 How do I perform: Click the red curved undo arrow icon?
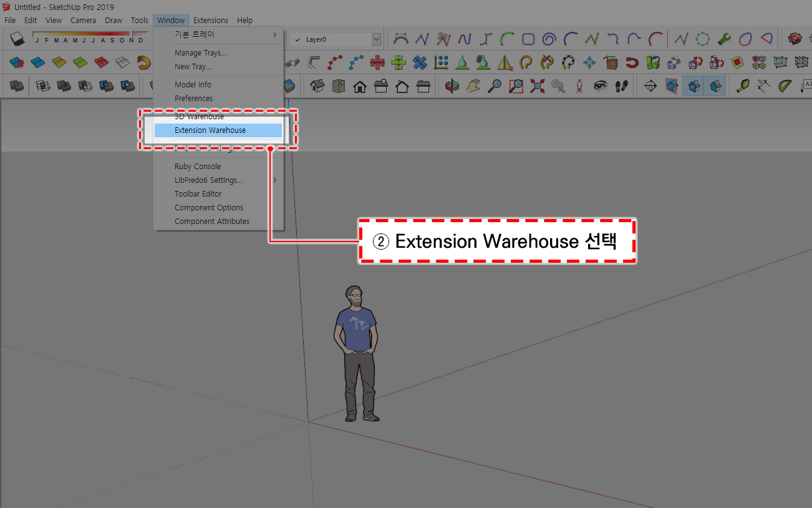click(632, 62)
